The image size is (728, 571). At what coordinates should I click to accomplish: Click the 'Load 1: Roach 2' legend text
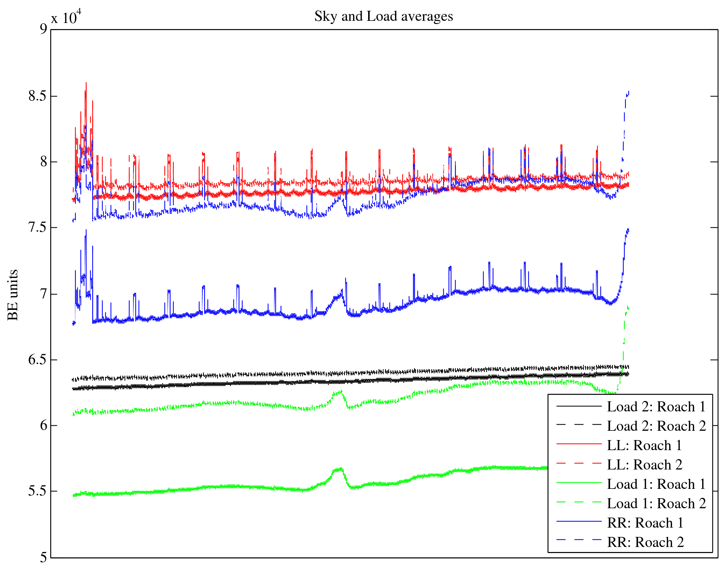(656, 504)
